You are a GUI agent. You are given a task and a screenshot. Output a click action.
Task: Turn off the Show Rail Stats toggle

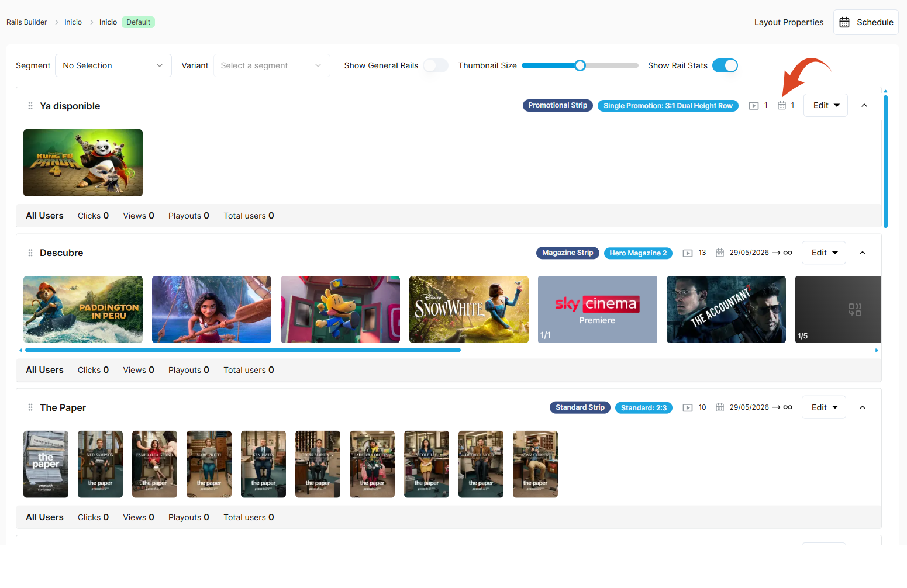[x=725, y=65]
